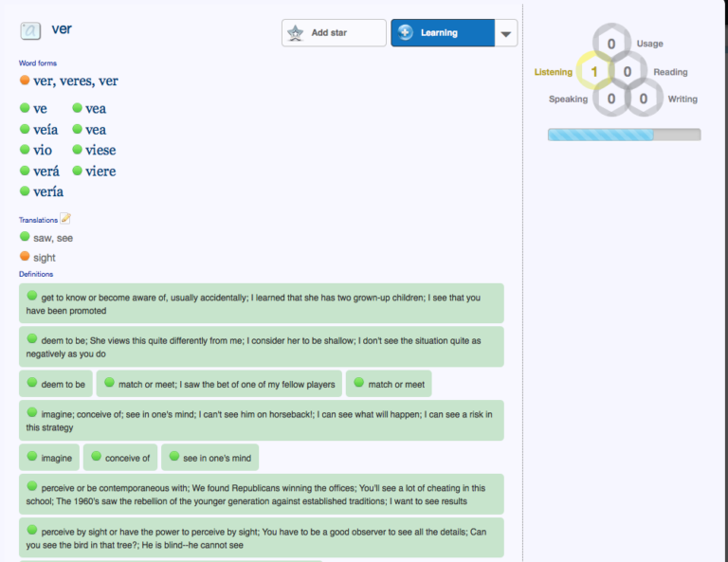Click the Writing hexagon counter

click(x=644, y=99)
